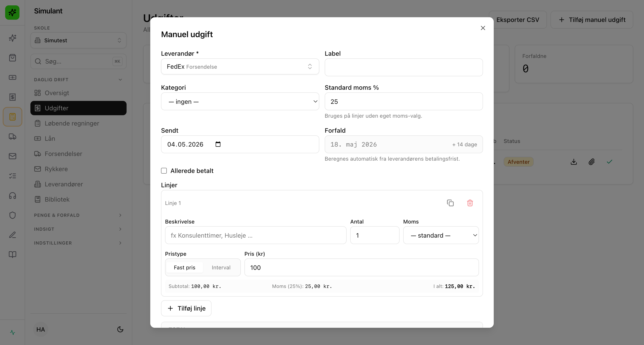Viewport: 644px width, 345px height.
Task: Click the Sendt date field
Action: [240, 144]
